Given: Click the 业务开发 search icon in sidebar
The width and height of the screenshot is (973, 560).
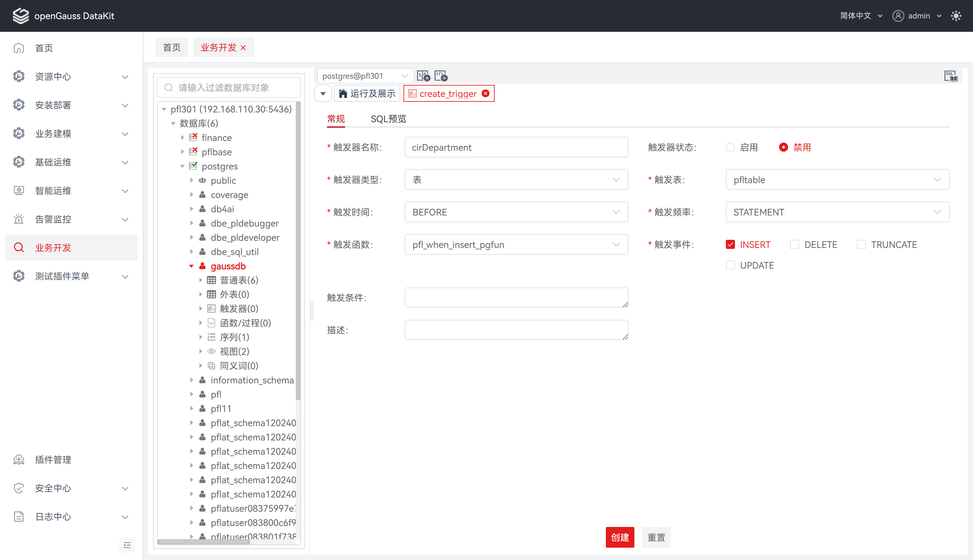Looking at the screenshot, I should click(18, 248).
